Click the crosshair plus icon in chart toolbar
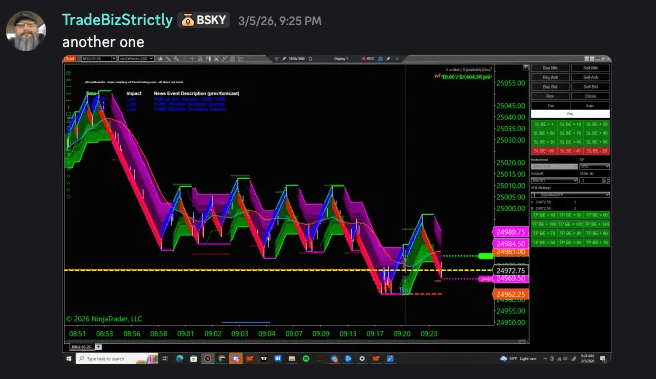This screenshot has height=379, width=656. coord(192,59)
